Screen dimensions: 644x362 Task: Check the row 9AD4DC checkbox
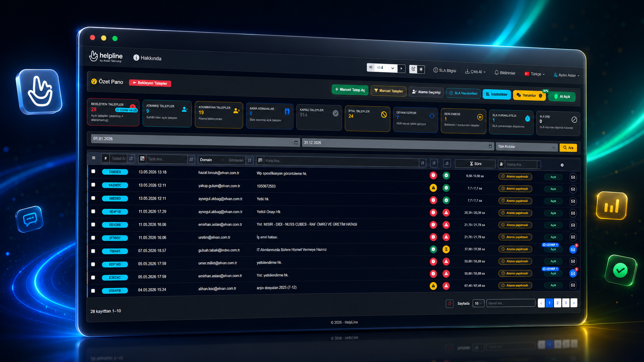pyautogui.click(x=93, y=185)
